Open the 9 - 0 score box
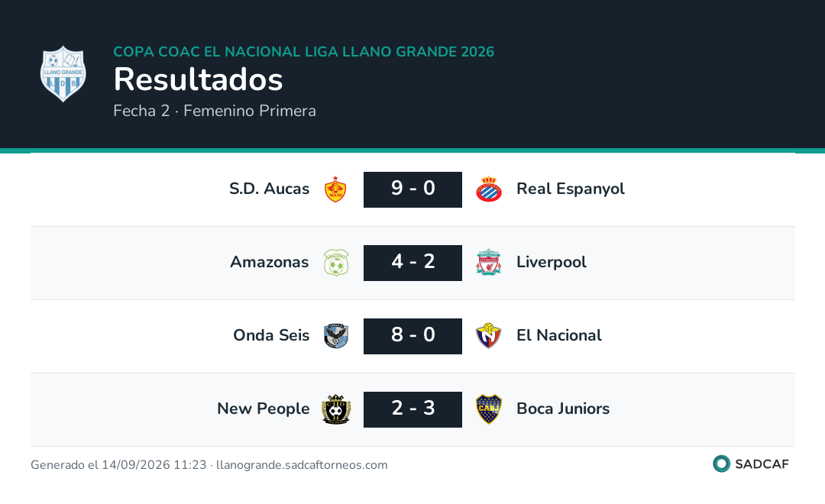Image resolution: width=825 pixels, height=504 pixels. tap(413, 189)
